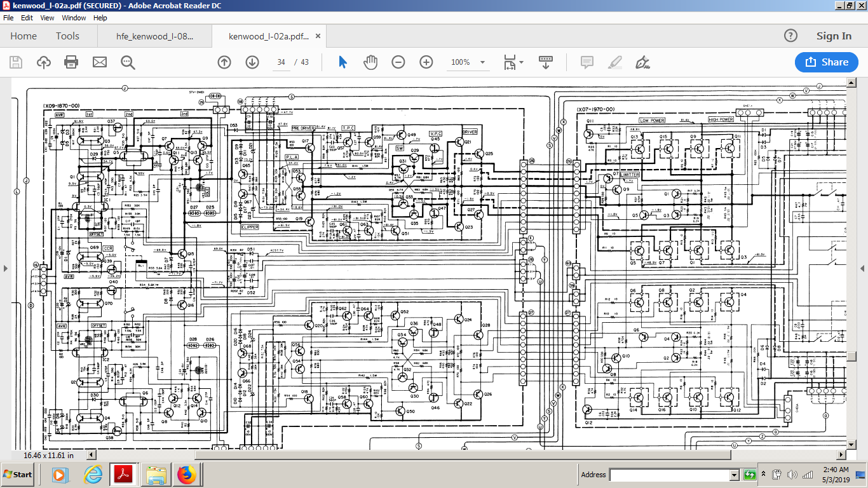Close the kenwood_l-02a.pdf tab
868x488 pixels.
(x=318, y=36)
